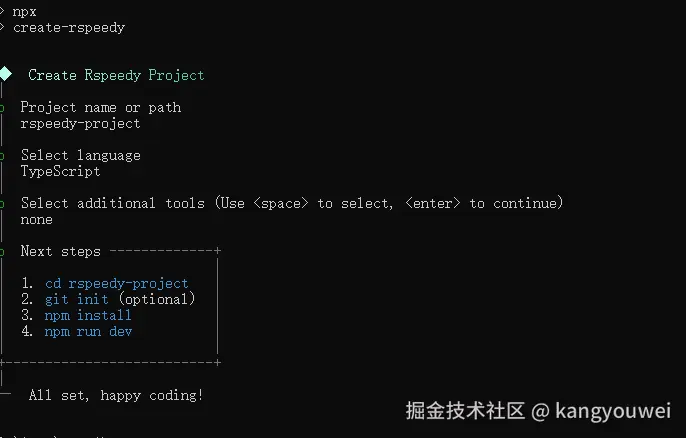Click the "(optional)" note after git init
Image resolution: width=686 pixels, height=438 pixels.
[x=156, y=299]
